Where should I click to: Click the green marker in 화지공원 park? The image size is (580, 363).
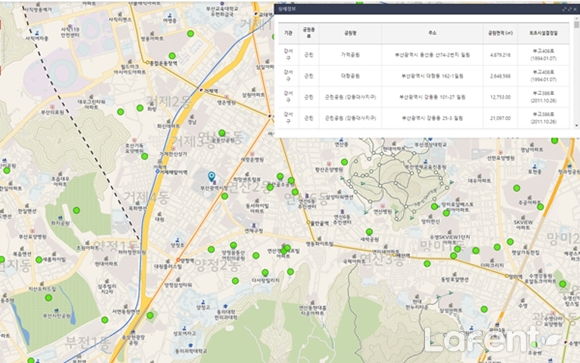tap(76, 211)
